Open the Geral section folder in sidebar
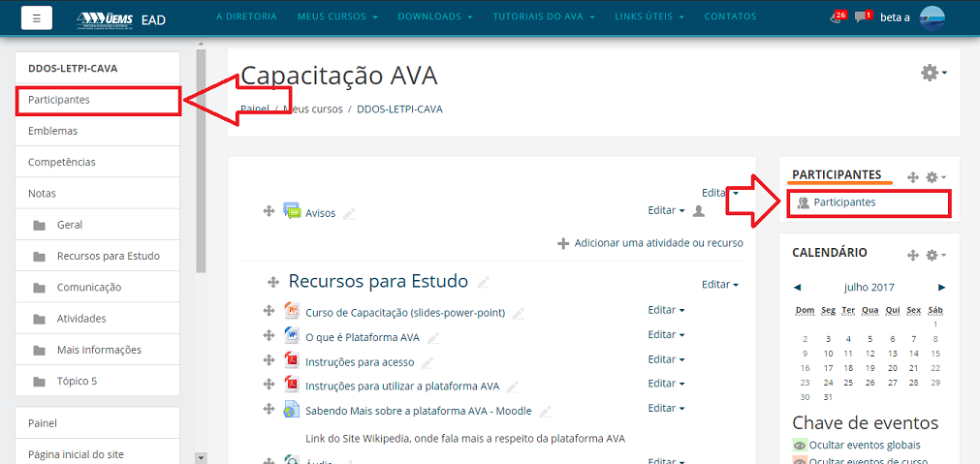 98,224
